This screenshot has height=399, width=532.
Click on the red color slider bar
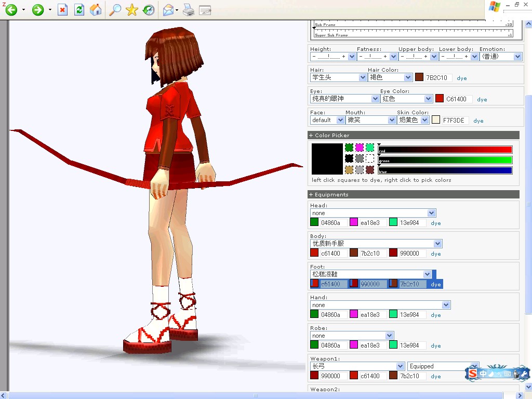tap(445, 150)
